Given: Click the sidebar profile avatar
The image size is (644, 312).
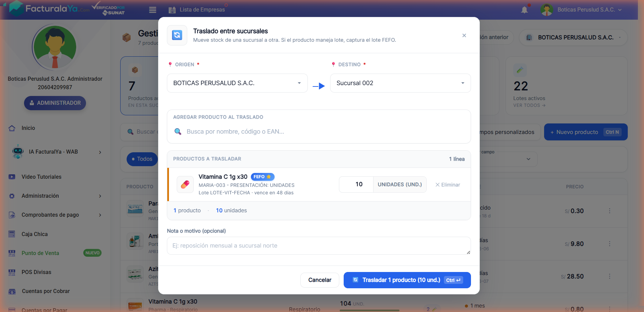Looking at the screenshot, I should click(x=55, y=47).
